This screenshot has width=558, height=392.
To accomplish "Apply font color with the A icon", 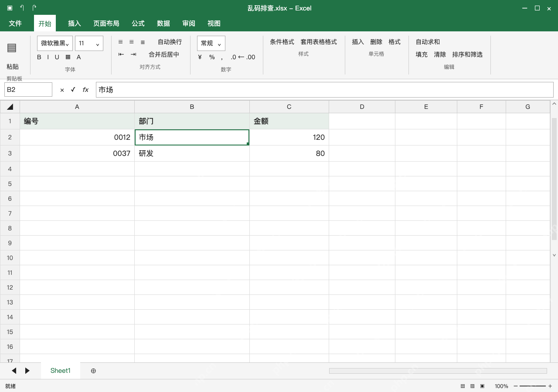I will pyautogui.click(x=79, y=57).
